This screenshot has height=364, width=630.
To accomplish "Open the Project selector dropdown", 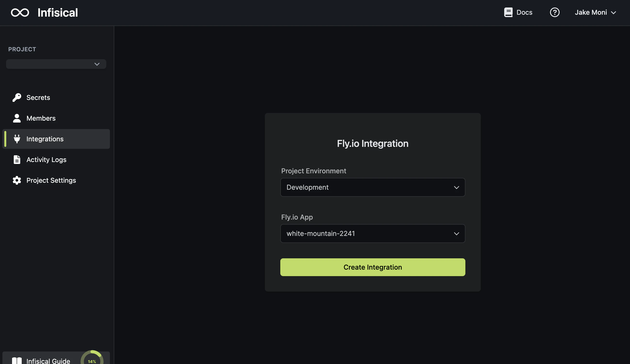I will [56, 64].
